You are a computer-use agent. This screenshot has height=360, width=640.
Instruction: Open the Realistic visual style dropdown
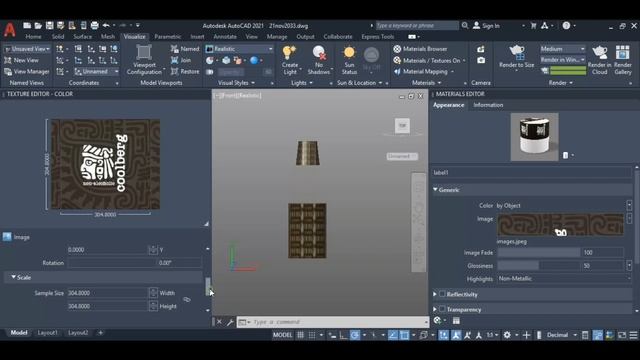coord(240,49)
